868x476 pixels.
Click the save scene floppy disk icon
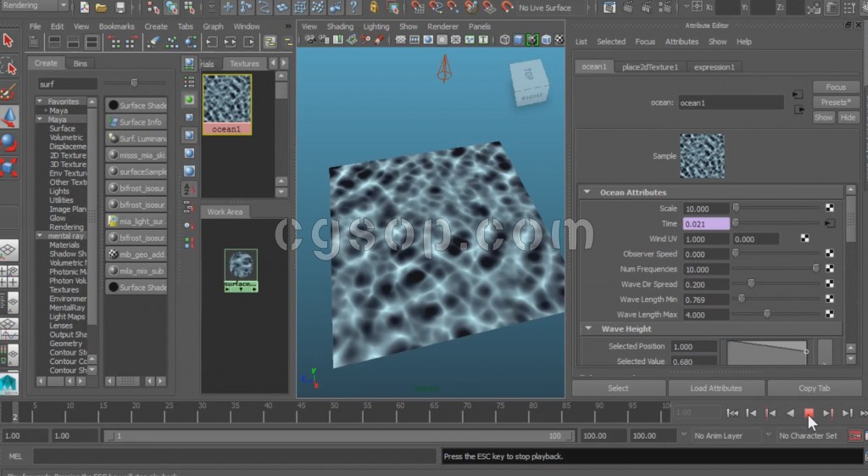(120, 8)
